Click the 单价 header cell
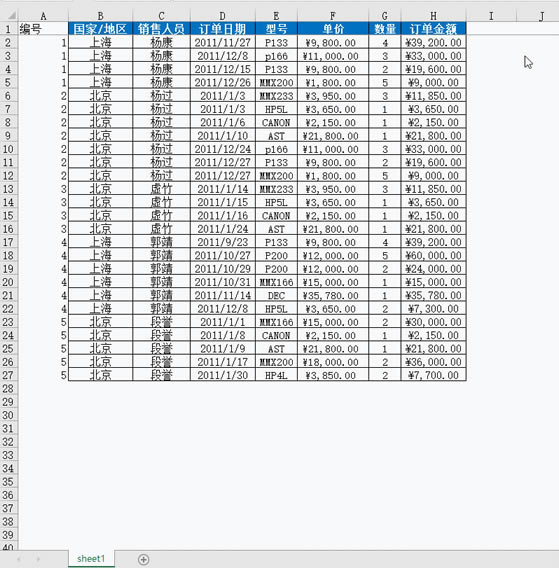Screen dimensions: 559x568 pyautogui.click(x=333, y=29)
